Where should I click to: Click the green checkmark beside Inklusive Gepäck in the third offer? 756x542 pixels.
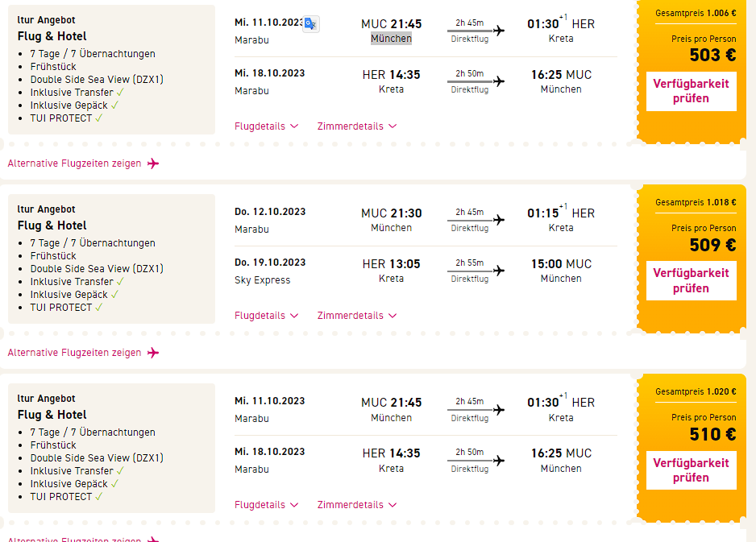click(115, 483)
